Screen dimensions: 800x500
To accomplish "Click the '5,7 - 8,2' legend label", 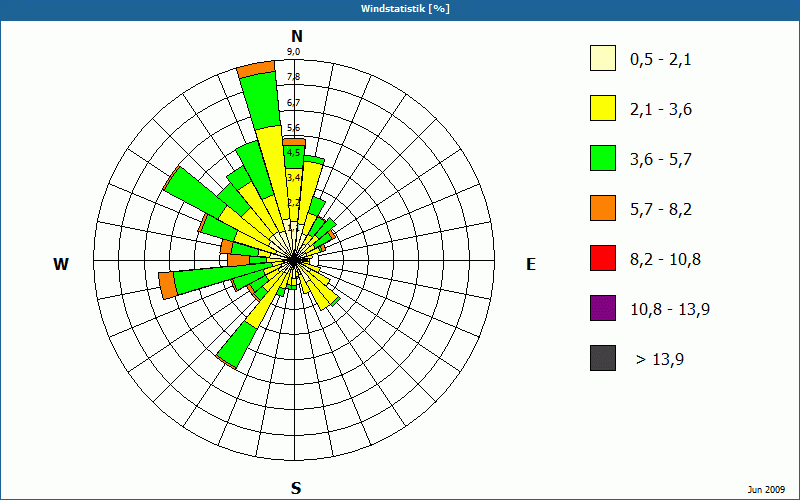I will (661, 210).
